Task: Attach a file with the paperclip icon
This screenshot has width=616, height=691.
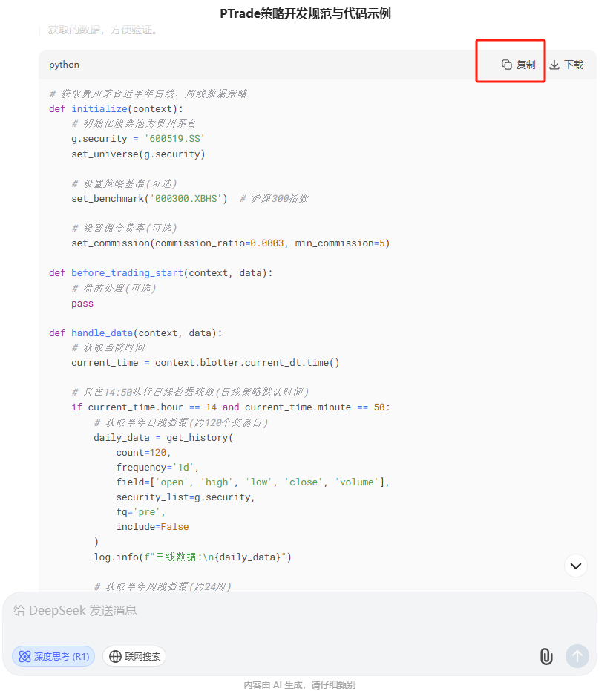Action: pyautogui.click(x=546, y=657)
